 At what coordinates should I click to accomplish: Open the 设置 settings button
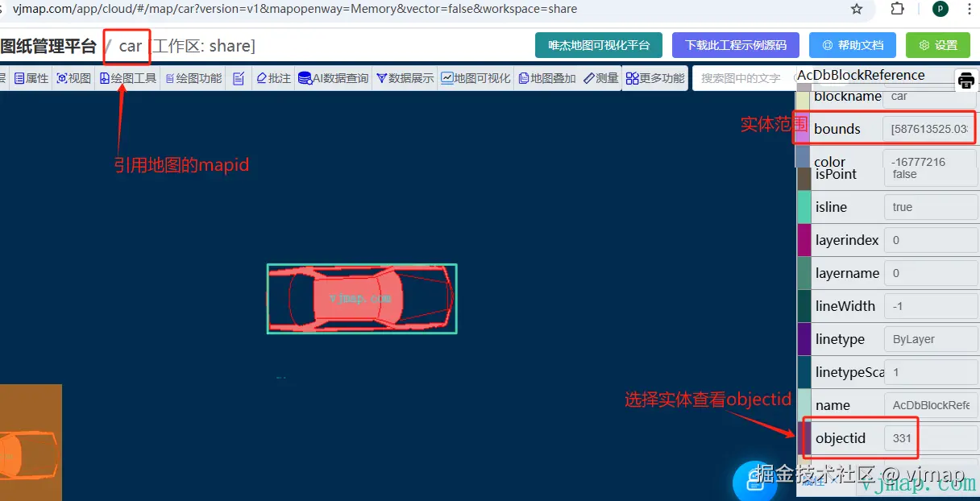[938, 45]
